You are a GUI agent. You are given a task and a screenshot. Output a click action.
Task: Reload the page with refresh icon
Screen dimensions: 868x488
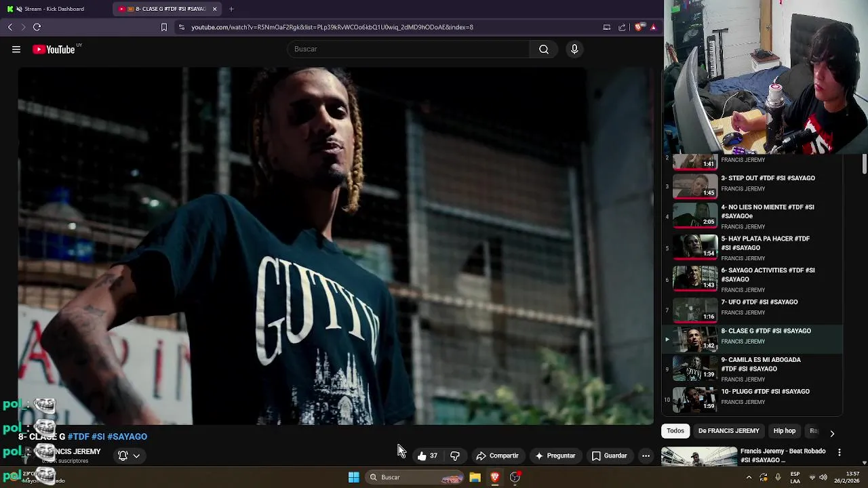coord(37,27)
